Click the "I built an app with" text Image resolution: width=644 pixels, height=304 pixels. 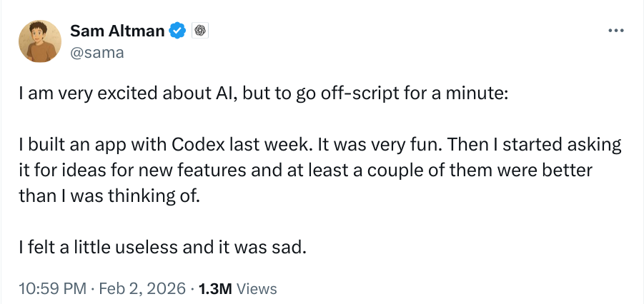click(x=94, y=146)
